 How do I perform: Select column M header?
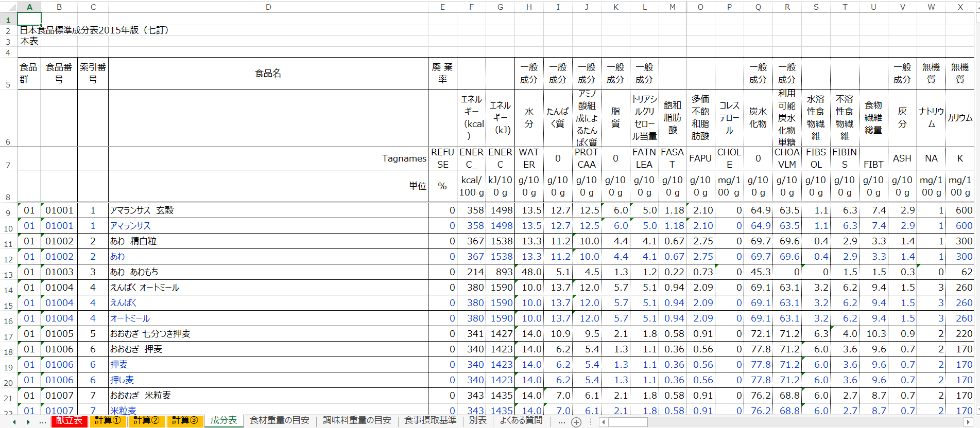[672, 7]
